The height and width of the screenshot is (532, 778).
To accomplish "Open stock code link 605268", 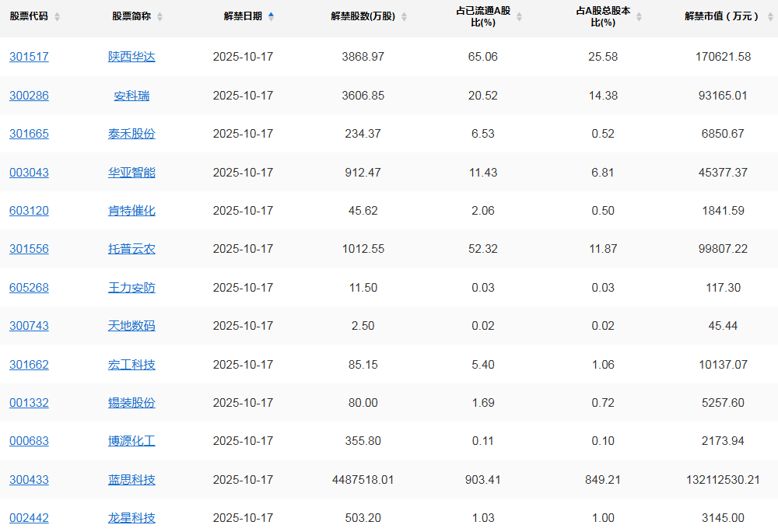I will tap(29, 288).
